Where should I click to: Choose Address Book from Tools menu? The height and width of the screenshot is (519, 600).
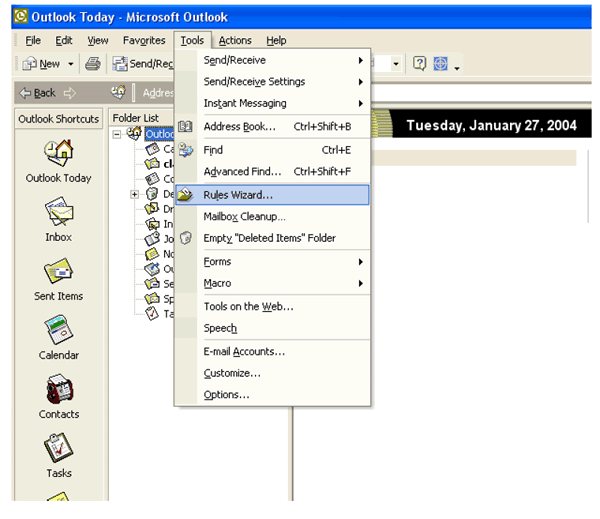click(x=272, y=126)
